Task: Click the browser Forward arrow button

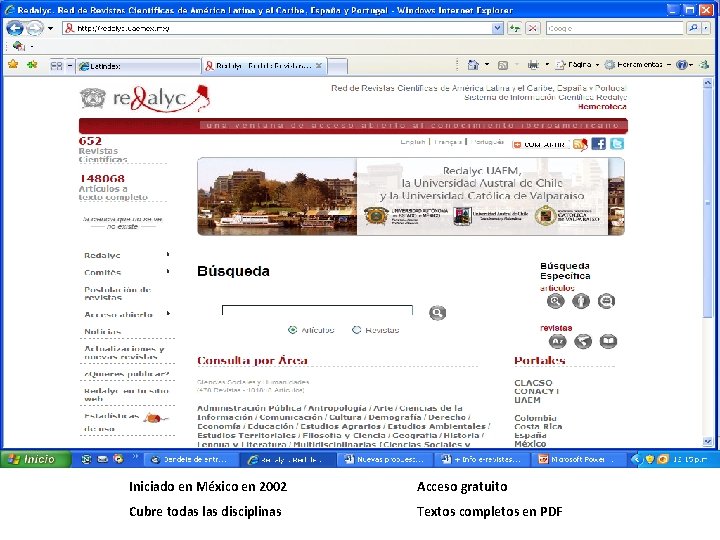Action: click(35, 28)
